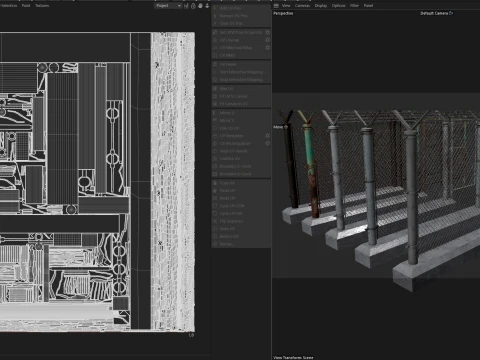480x360 pixels.
Task: Run Cycle UV CW
Action: [x=241, y=214]
